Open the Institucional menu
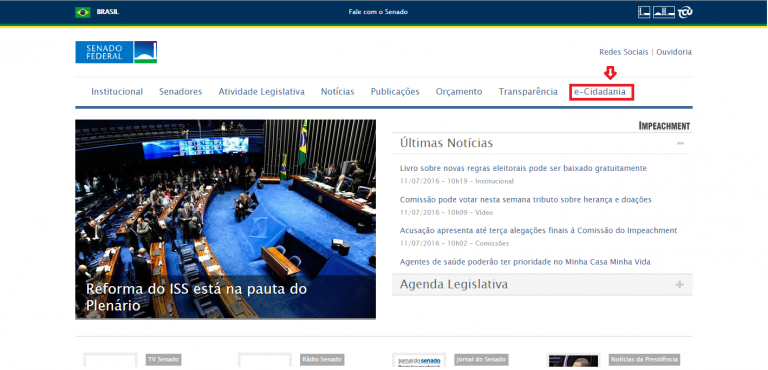Image resolution: width=768 pixels, height=370 pixels. (x=117, y=92)
